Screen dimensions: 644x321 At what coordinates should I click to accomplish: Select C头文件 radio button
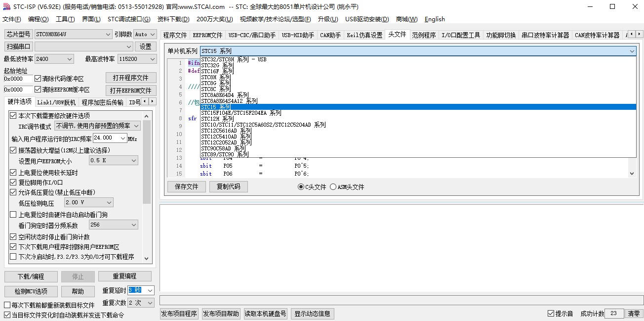click(301, 187)
